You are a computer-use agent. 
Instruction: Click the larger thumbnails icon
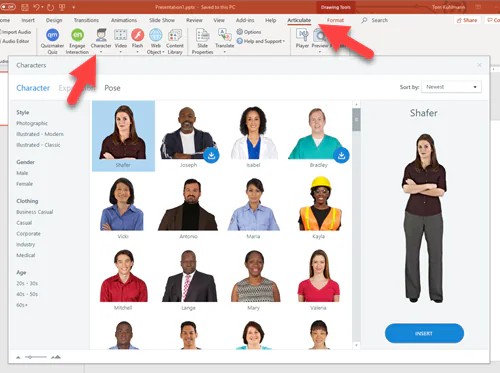pos(56,357)
